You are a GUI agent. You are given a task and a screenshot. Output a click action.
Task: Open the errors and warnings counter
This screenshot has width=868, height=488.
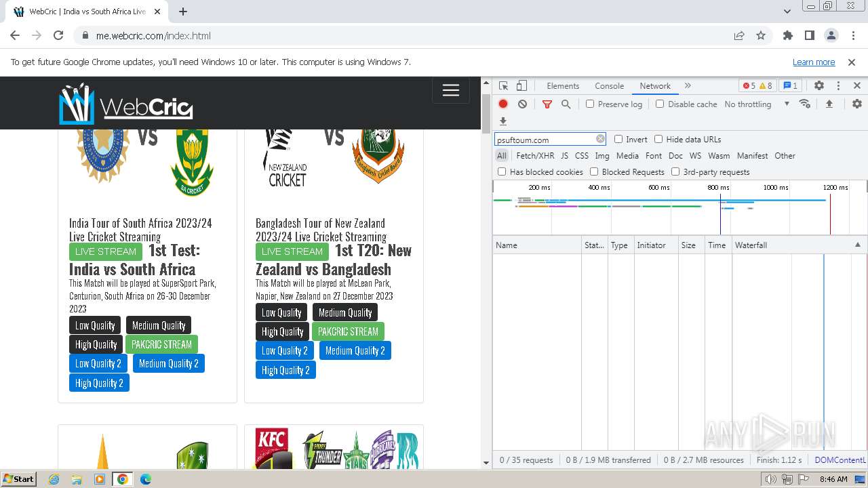[757, 86]
